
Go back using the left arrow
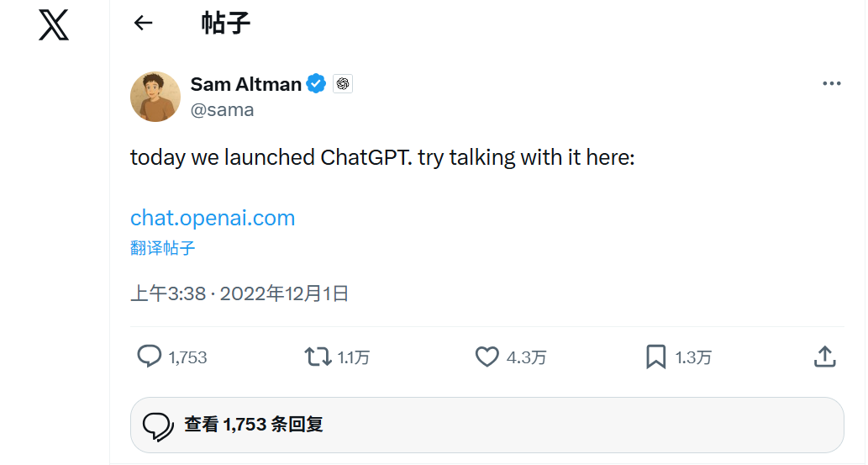pyautogui.click(x=144, y=24)
